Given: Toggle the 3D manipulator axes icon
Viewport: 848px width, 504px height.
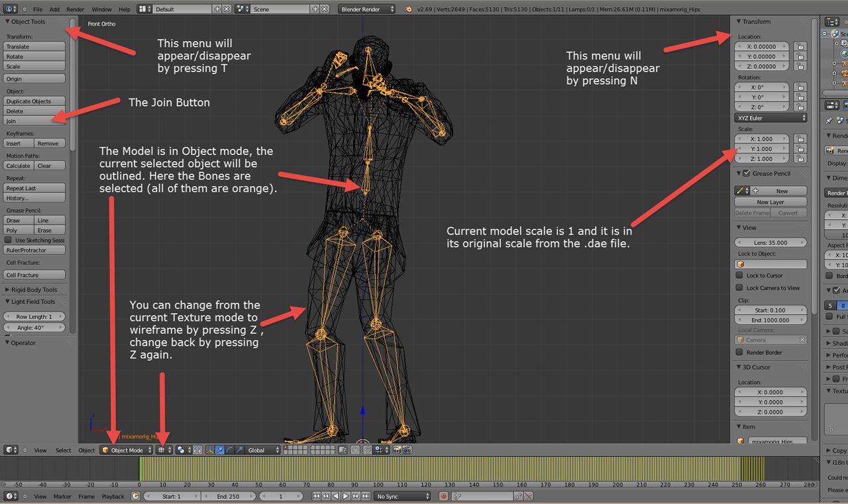Looking at the screenshot, I should (x=210, y=450).
